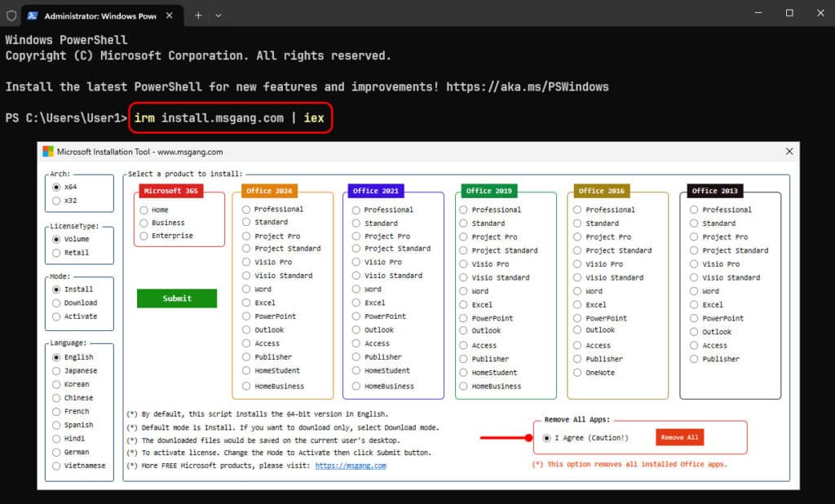
Task: Choose Microsoft 365 Enterprise
Action: [144, 236]
